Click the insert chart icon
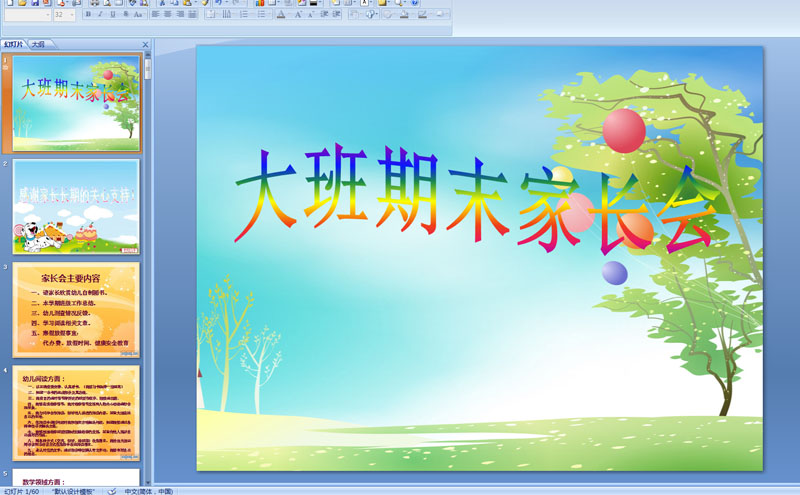 (260, 3)
